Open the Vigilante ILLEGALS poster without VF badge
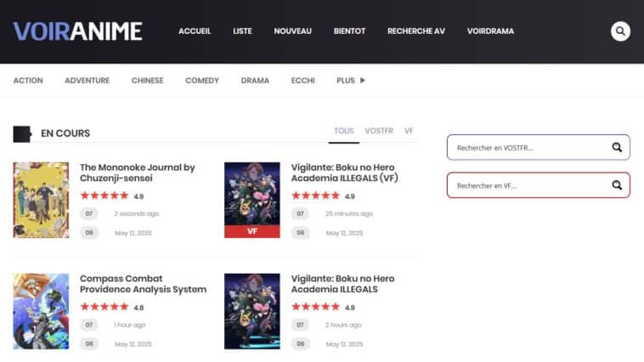644x362 pixels. click(252, 311)
